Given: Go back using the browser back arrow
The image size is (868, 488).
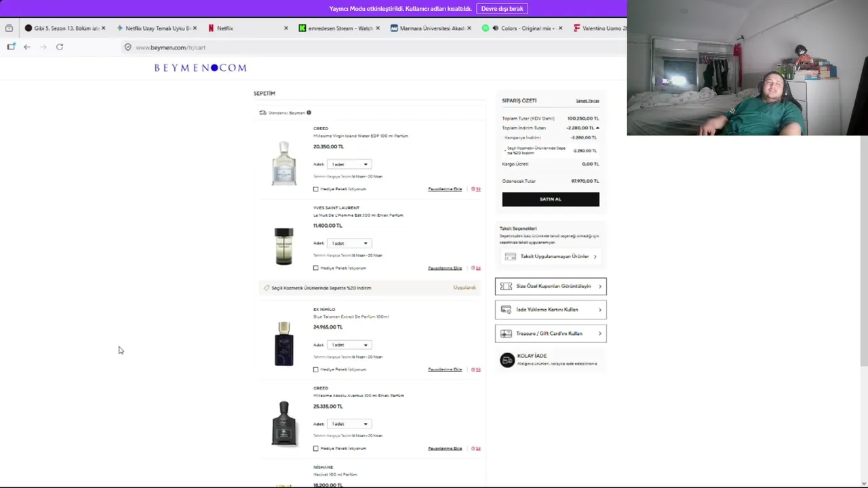Looking at the screenshot, I should (x=27, y=47).
